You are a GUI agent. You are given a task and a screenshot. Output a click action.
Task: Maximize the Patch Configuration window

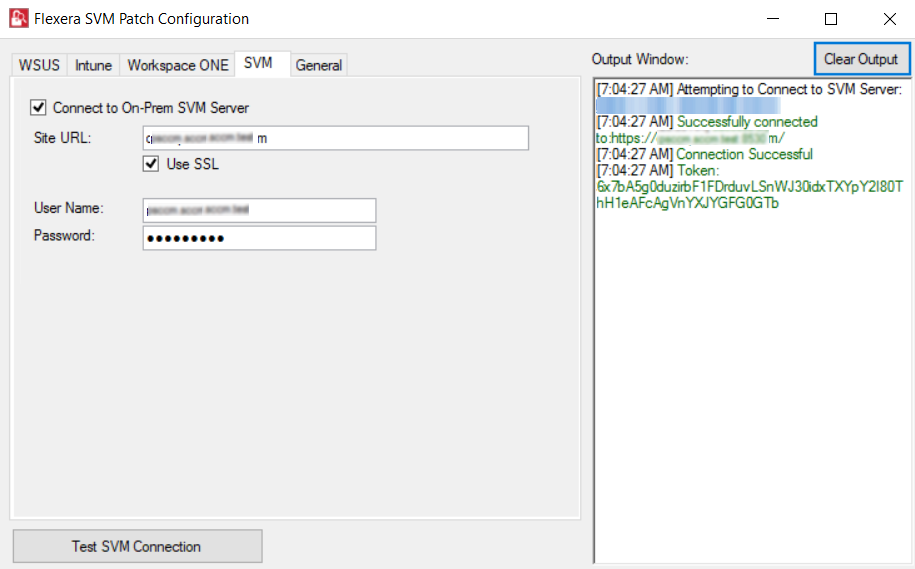[x=831, y=19]
